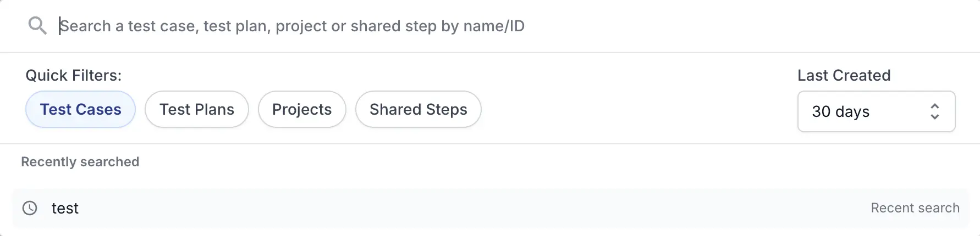This screenshot has height=236, width=980.
Task: Click the Recent search tag on the row
Action: point(915,208)
